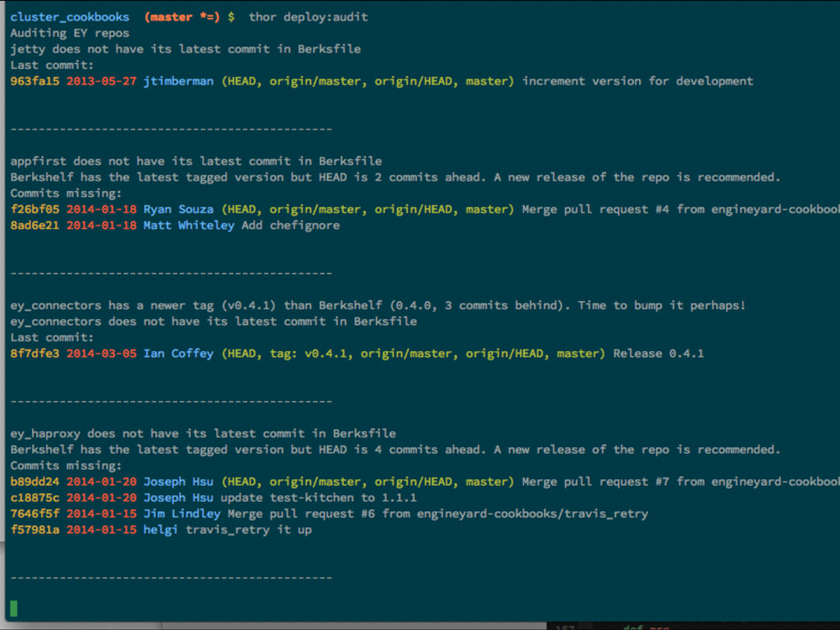
Task: Click commit hash 7646f5f
Action: pyautogui.click(x=34, y=514)
